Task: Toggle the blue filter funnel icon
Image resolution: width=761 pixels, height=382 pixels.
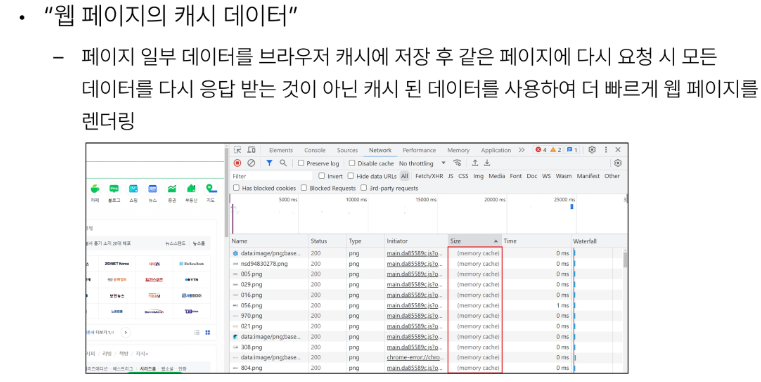Action: (x=269, y=163)
